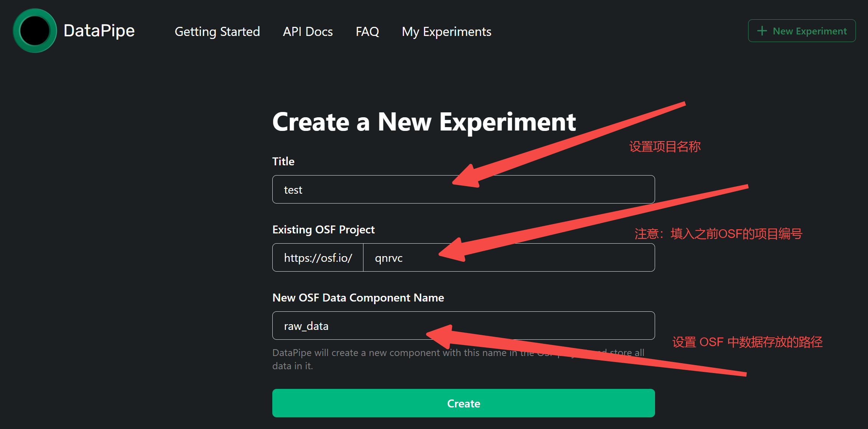Click the red 设置 OSF 中数据存放的路径 annotation
The width and height of the screenshot is (868, 429).
[747, 342]
